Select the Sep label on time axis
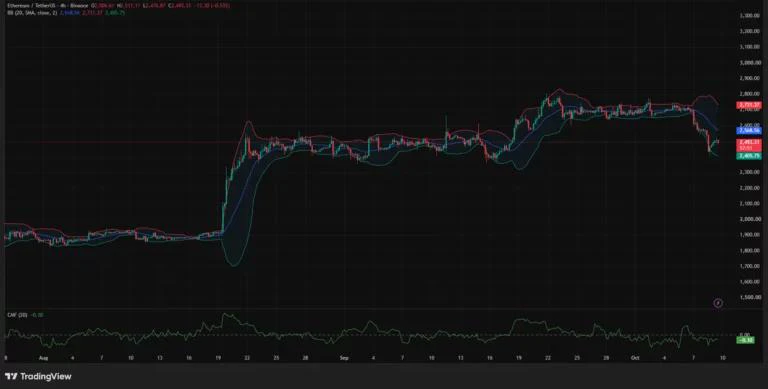Screen dimensions: 768x389 click(x=344, y=358)
